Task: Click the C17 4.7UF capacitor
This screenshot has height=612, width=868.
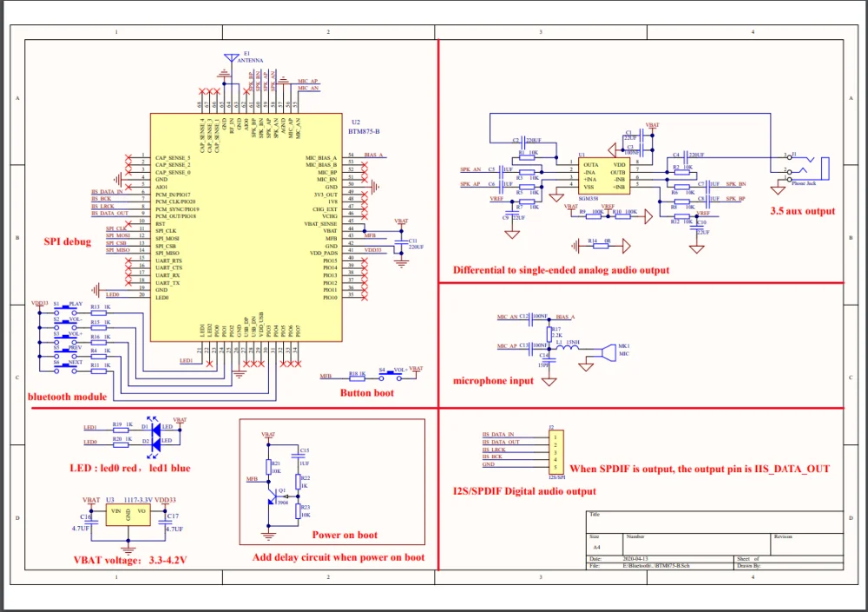Action: click(165, 521)
